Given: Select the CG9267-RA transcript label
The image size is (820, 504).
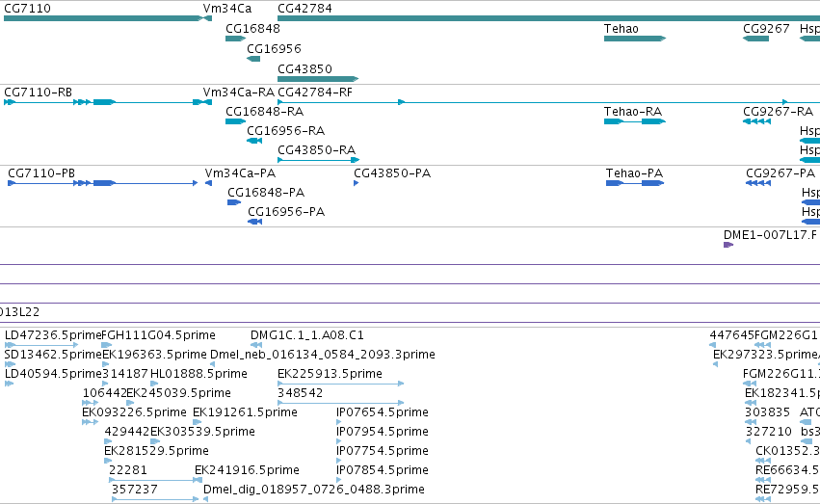Looking at the screenshot, I should coord(779,112).
